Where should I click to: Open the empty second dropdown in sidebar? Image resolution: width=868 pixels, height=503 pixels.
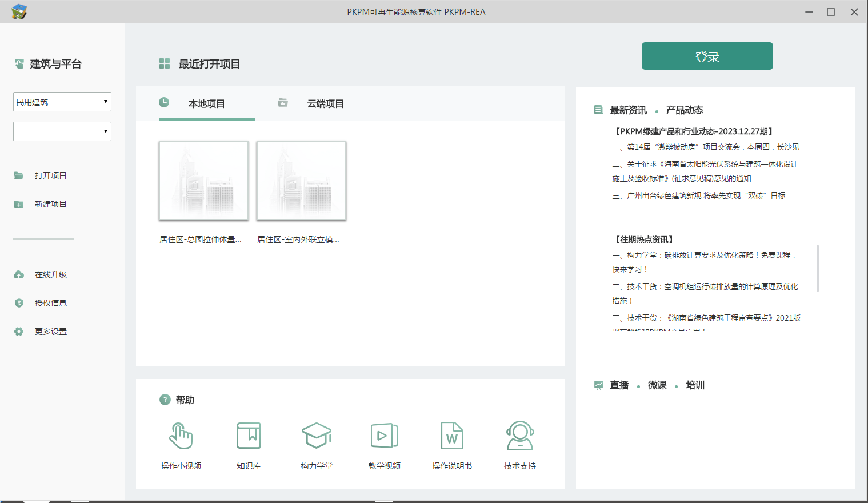coord(62,131)
